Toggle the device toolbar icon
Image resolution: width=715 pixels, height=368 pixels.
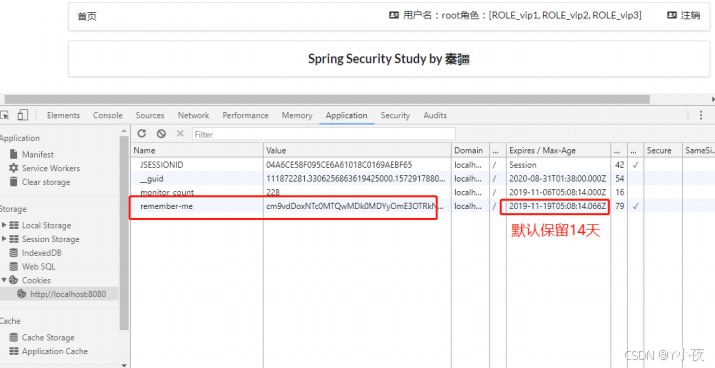click(x=22, y=115)
